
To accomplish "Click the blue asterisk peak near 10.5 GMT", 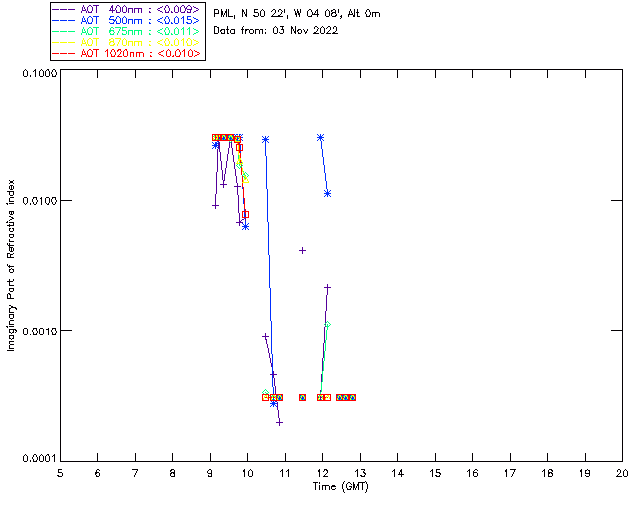I will [265, 140].
